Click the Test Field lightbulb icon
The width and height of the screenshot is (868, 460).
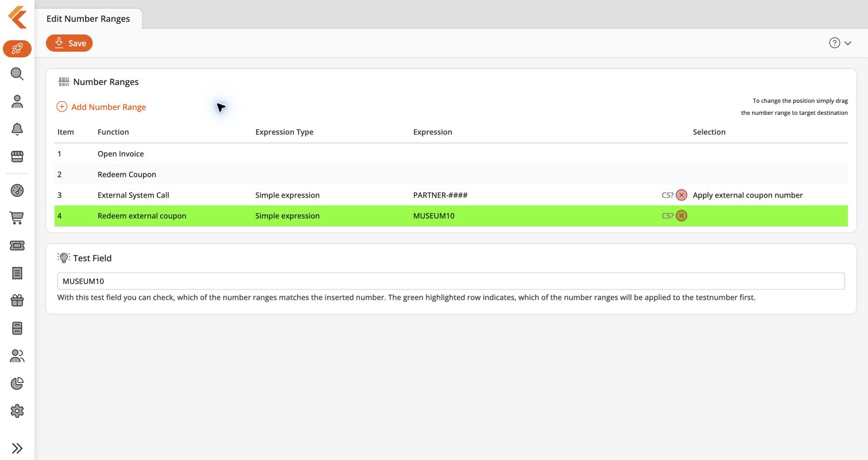[x=64, y=258]
